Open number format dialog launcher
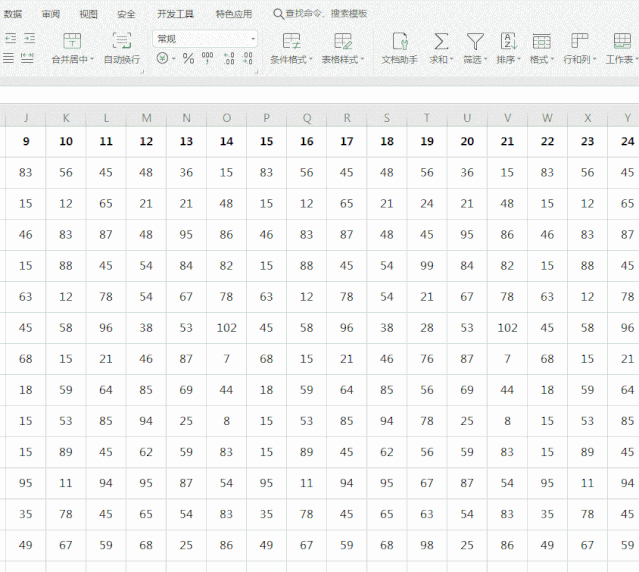The image size is (639, 572). [256, 73]
